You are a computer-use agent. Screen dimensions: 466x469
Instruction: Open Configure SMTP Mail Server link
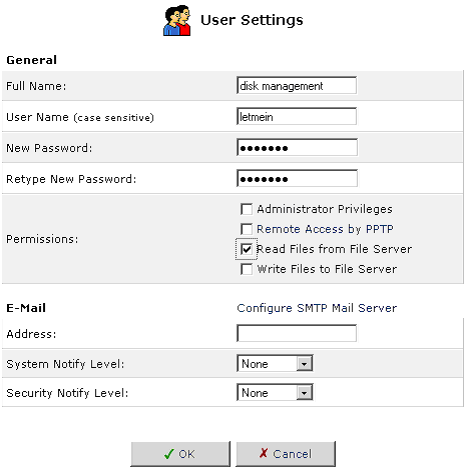[317, 308]
